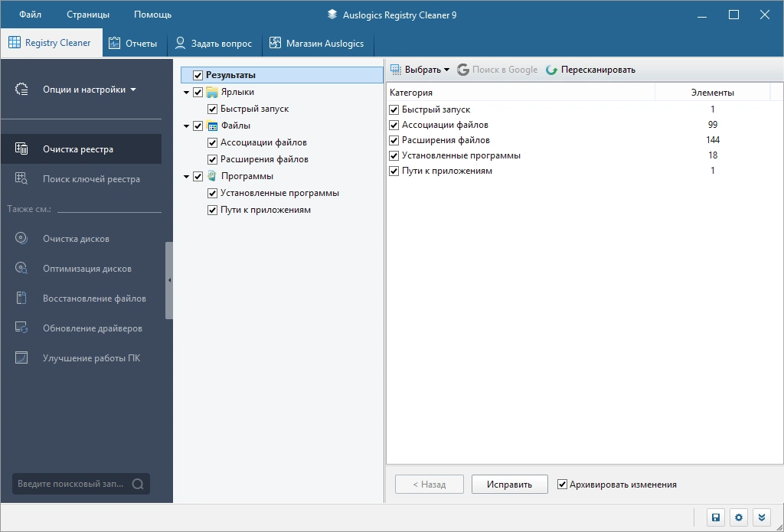Click the Очистка реестра sidebar icon
784x532 pixels.
(21, 149)
